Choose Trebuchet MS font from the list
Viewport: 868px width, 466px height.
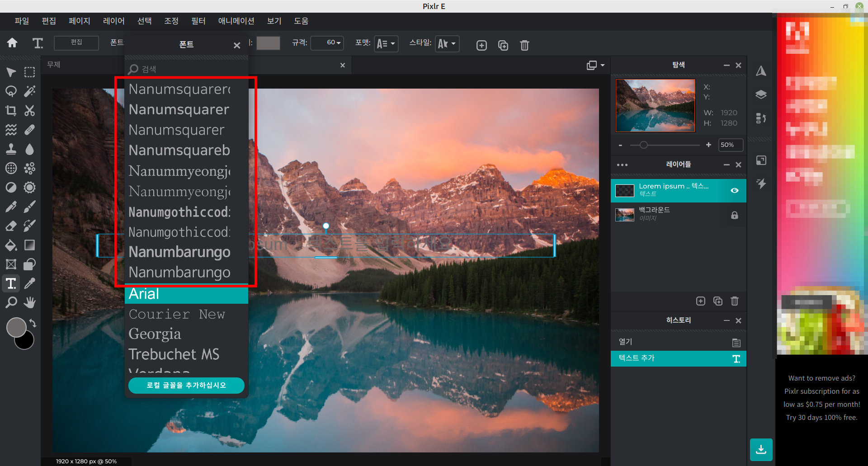pos(186,354)
